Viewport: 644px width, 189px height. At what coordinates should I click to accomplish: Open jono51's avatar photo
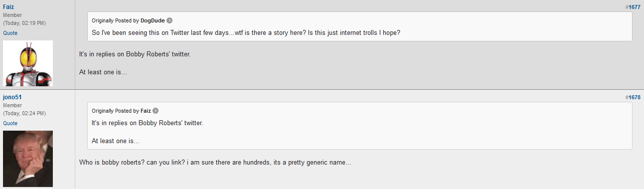28,159
